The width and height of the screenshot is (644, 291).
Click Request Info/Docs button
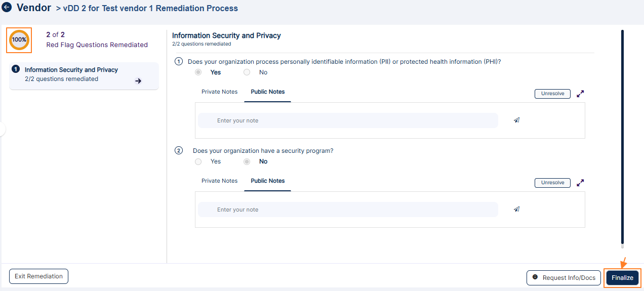(563, 278)
